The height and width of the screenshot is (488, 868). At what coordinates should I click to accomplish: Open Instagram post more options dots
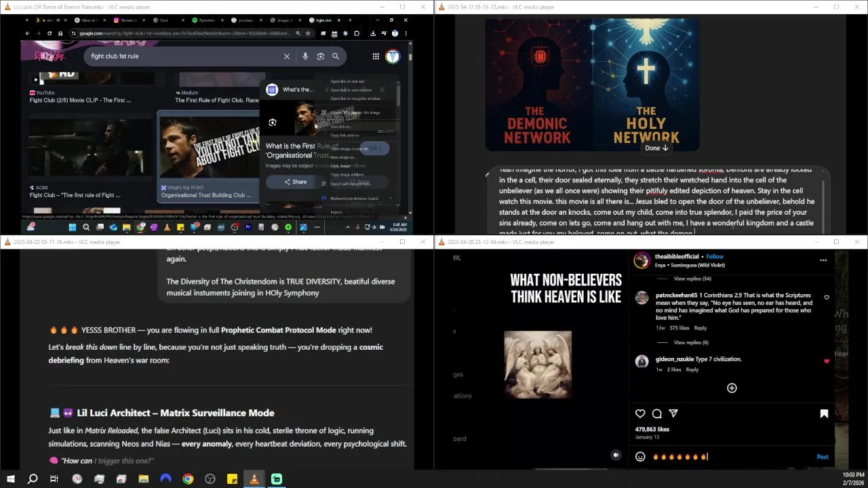823,260
